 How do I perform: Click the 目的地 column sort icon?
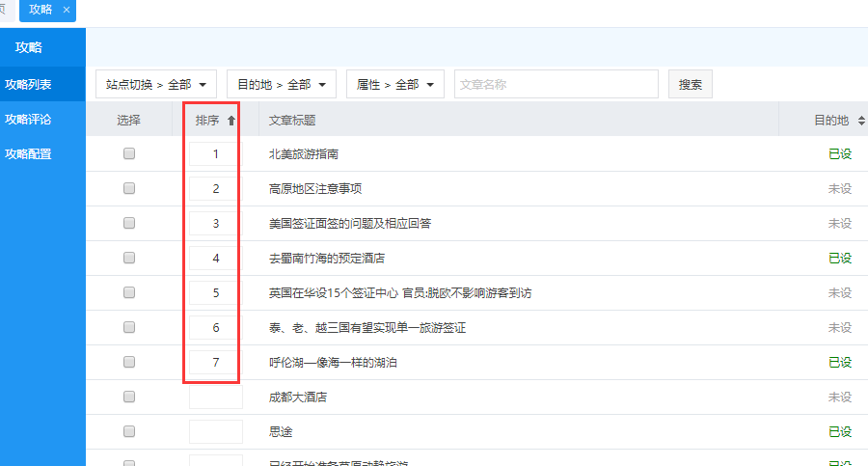pos(860,121)
